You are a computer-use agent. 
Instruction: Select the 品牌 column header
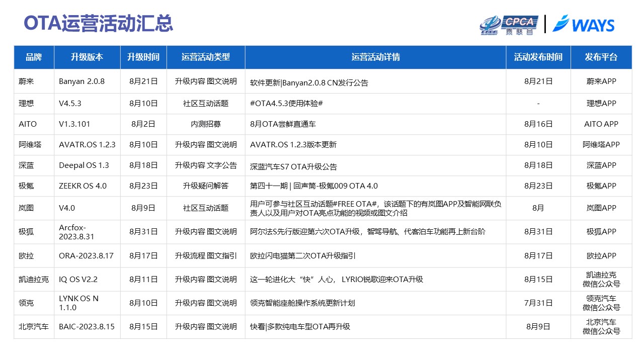tap(34, 57)
